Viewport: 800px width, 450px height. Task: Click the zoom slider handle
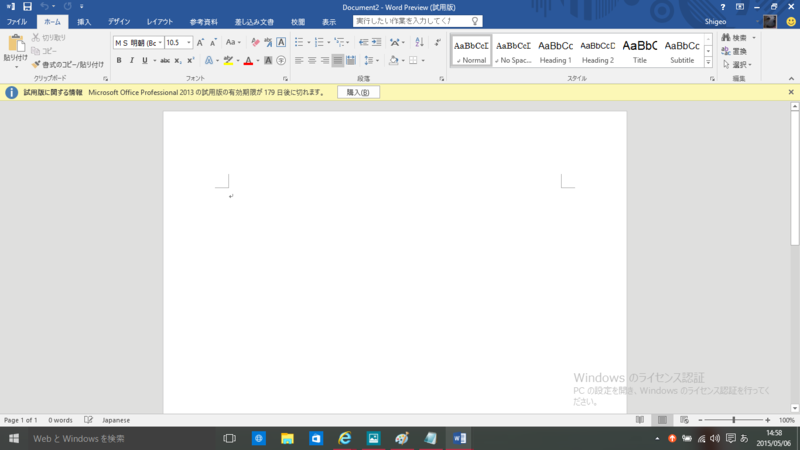point(734,420)
